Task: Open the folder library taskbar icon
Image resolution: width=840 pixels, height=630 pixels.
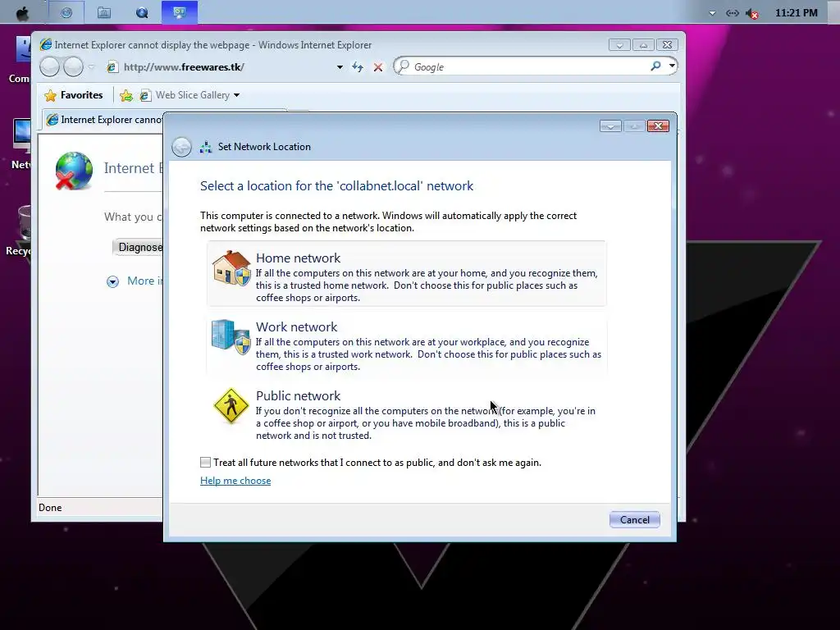Action: pyautogui.click(x=104, y=12)
